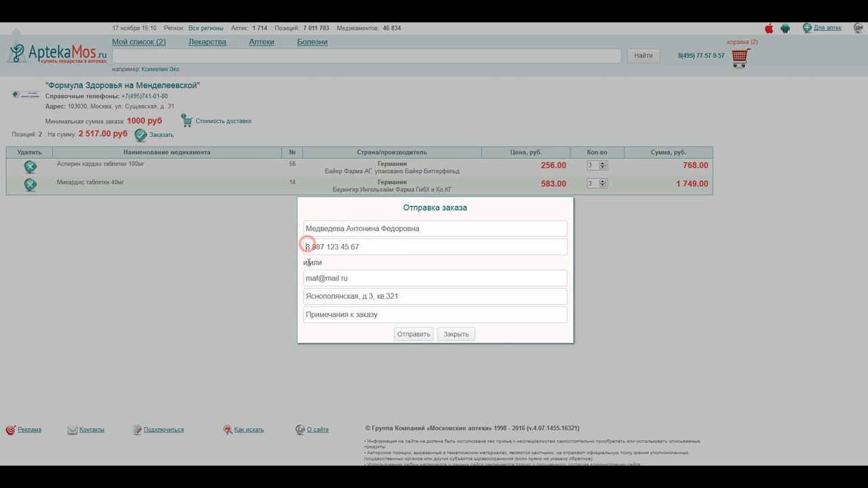Click the sum 768.00

695,165
